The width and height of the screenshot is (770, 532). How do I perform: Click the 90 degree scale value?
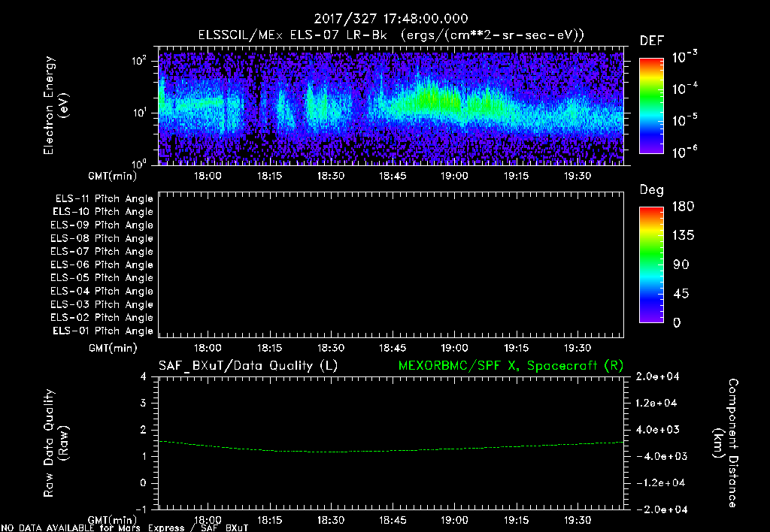(681, 264)
